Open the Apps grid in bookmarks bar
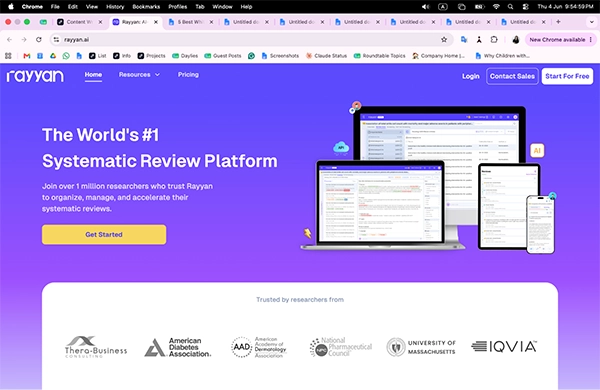Viewport: 600px width, 390px height. pos(8,56)
